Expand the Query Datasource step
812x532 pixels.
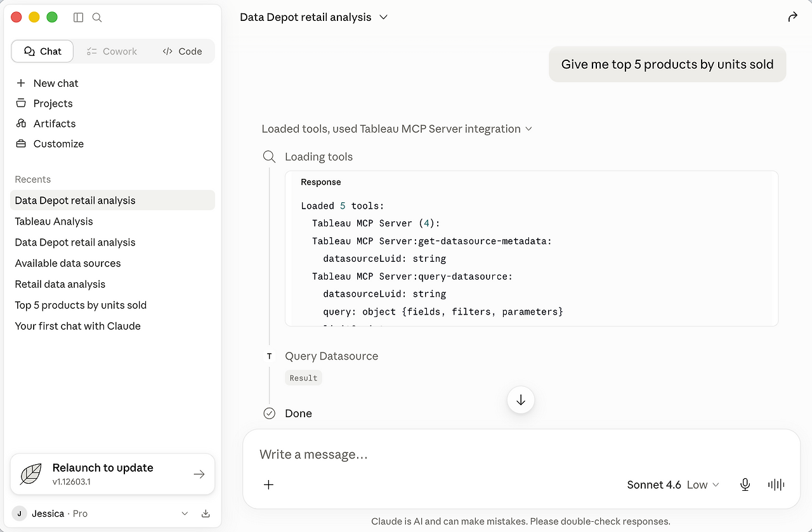coord(331,356)
